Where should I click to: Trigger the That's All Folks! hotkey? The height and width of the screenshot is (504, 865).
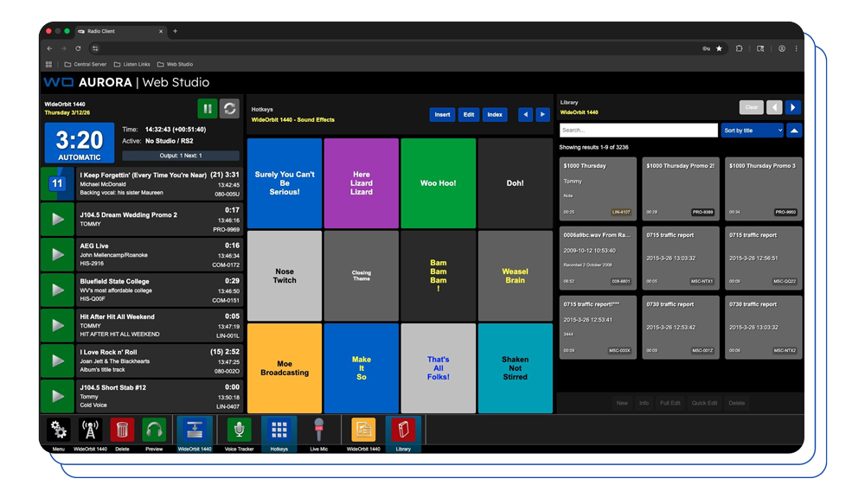click(x=438, y=368)
